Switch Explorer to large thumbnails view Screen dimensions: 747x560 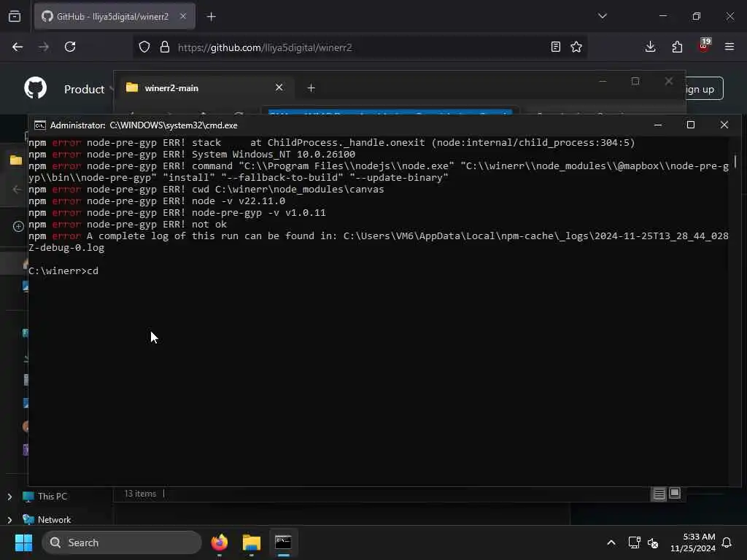coord(675,494)
